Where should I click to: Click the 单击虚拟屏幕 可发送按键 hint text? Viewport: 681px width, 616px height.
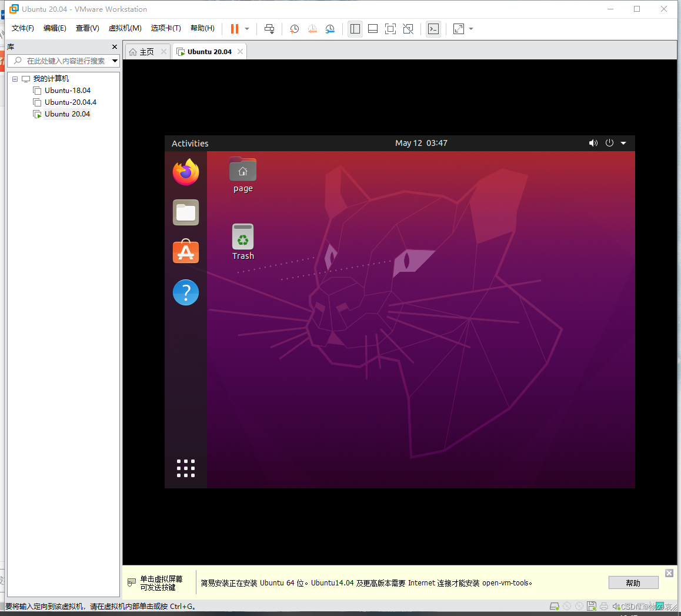(161, 583)
